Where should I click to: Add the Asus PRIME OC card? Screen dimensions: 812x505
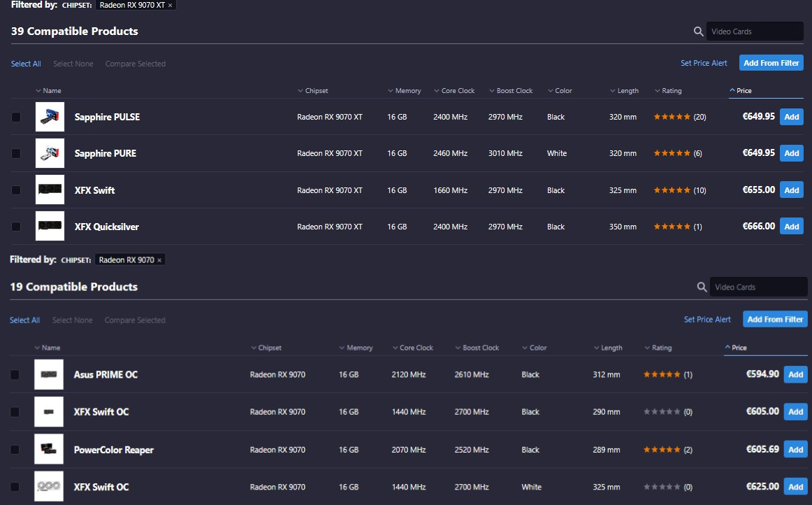coord(795,374)
